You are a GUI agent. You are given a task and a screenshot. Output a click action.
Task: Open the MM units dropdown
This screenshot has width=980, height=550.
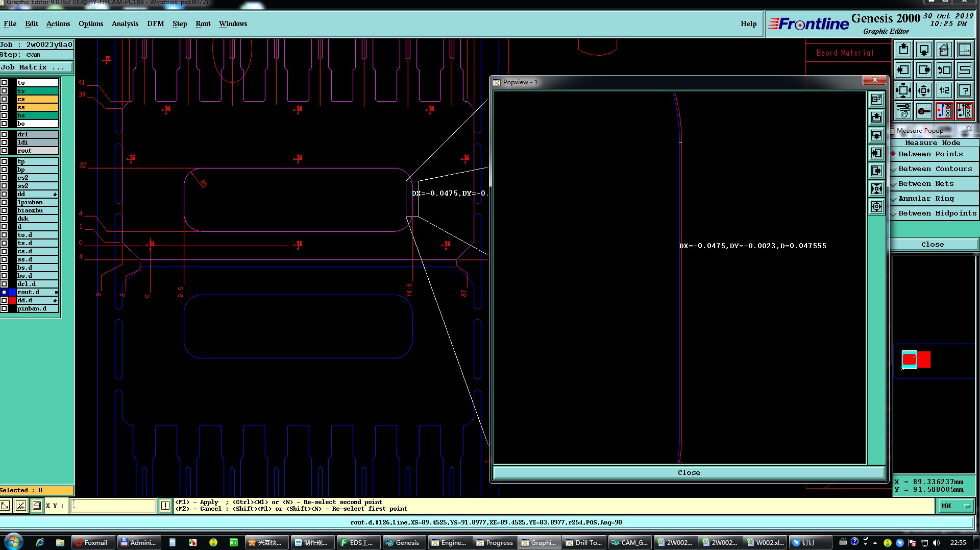coord(955,506)
